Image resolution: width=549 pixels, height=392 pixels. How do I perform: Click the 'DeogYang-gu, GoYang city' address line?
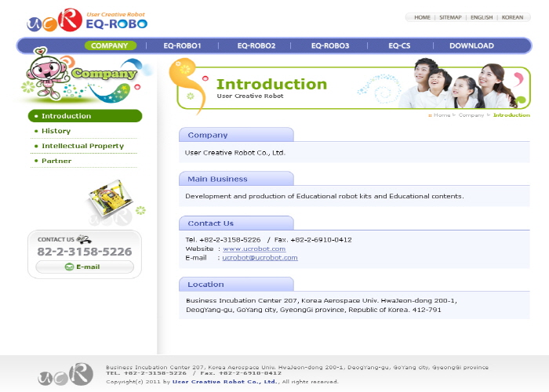[x=314, y=310]
